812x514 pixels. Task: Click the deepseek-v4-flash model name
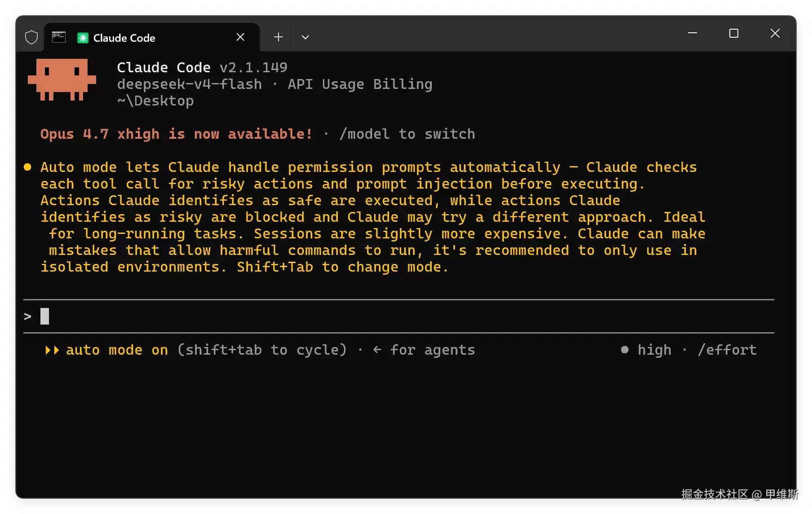tap(190, 84)
